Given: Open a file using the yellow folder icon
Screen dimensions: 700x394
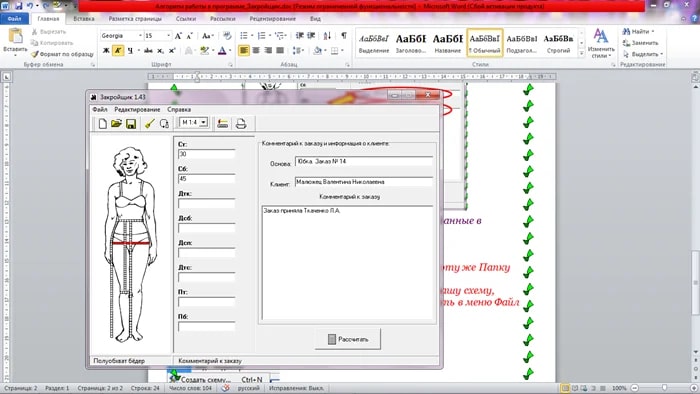Looking at the screenshot, I should click(117, 124).
